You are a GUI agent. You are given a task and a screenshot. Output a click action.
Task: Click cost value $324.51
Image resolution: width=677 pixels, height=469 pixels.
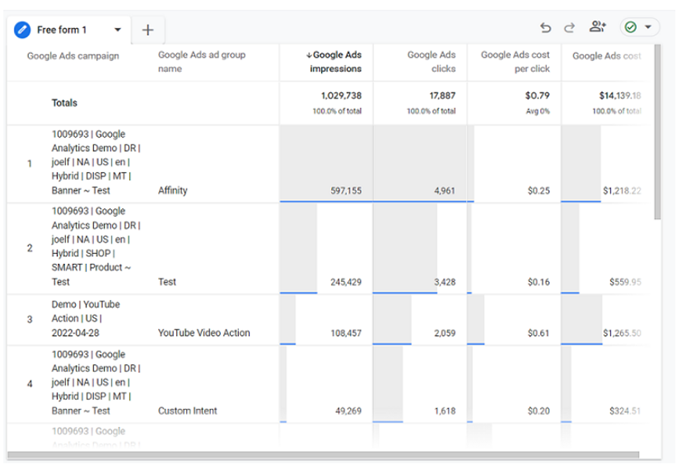(625, 411)
